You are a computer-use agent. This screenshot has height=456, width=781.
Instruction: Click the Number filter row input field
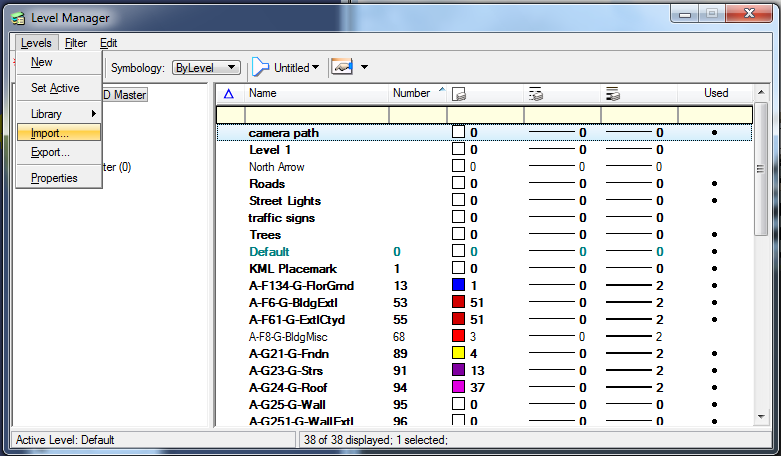click(418, 115)
